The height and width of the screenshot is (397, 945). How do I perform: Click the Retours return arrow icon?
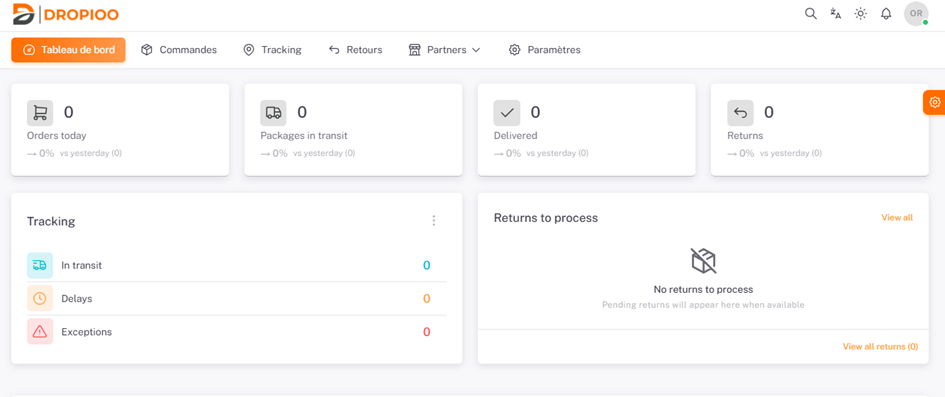tap(334, 50)
